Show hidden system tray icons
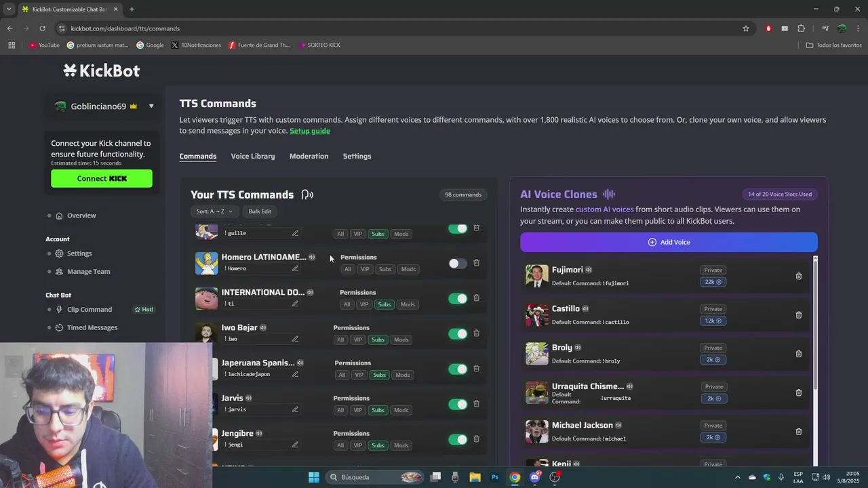Viewport: 868px width, 488px height. 737,477
